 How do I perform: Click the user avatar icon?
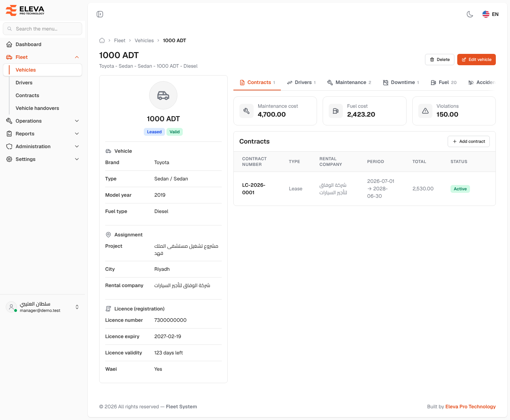11,307
